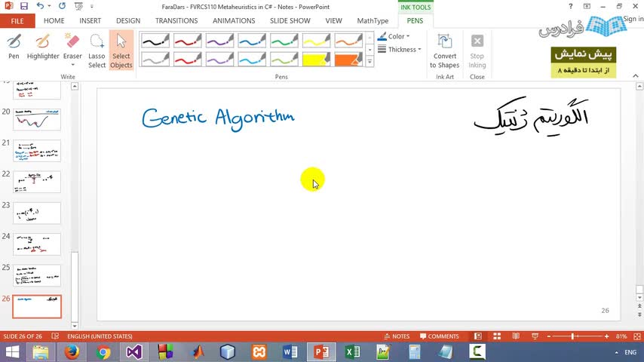The image size is (644, 362).
Task: Zoom out with minus button
Action: tap(548, 336)
